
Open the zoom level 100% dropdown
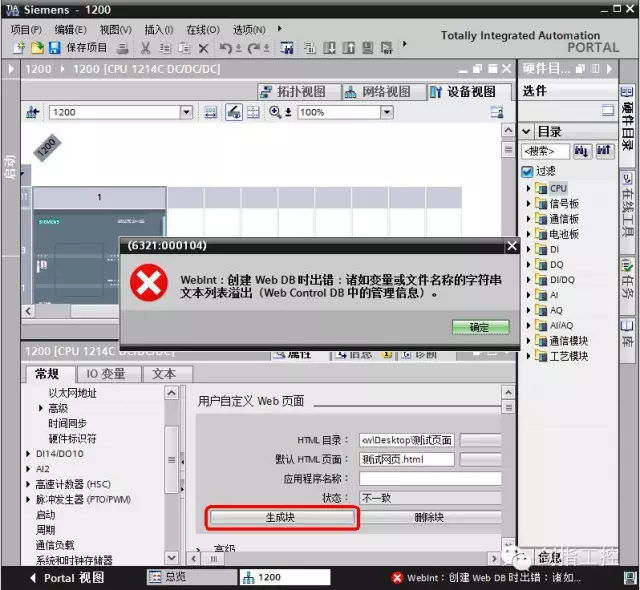tap(386, 112)
